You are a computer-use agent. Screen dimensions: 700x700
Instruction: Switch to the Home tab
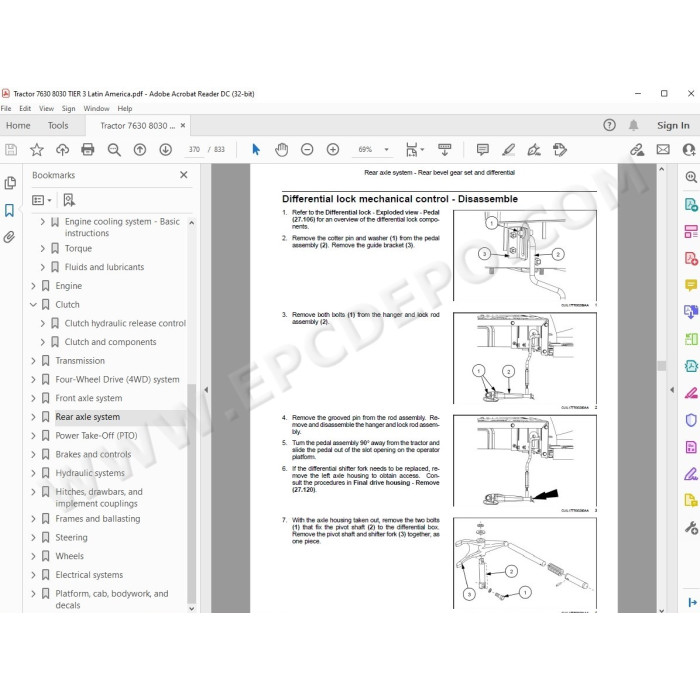[18, 125]
